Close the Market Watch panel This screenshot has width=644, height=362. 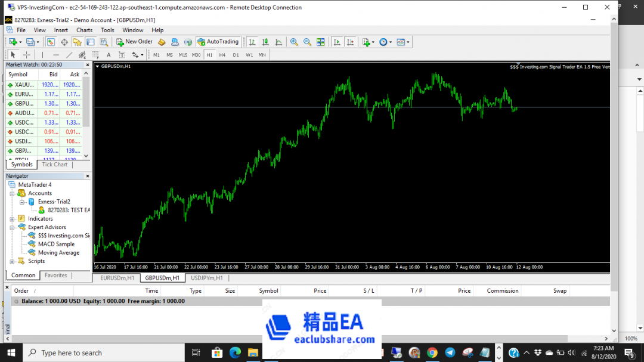coord(88,64)
